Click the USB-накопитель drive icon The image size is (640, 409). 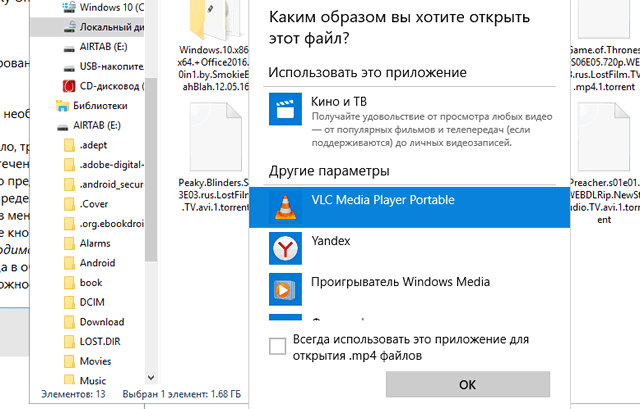coord(69,67)
